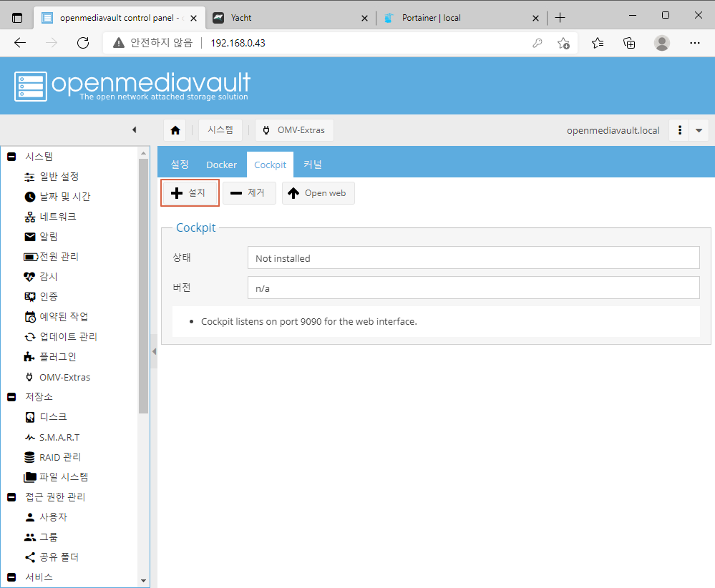Click the Open web button
The image size is (715, 588).
point(318,193)
